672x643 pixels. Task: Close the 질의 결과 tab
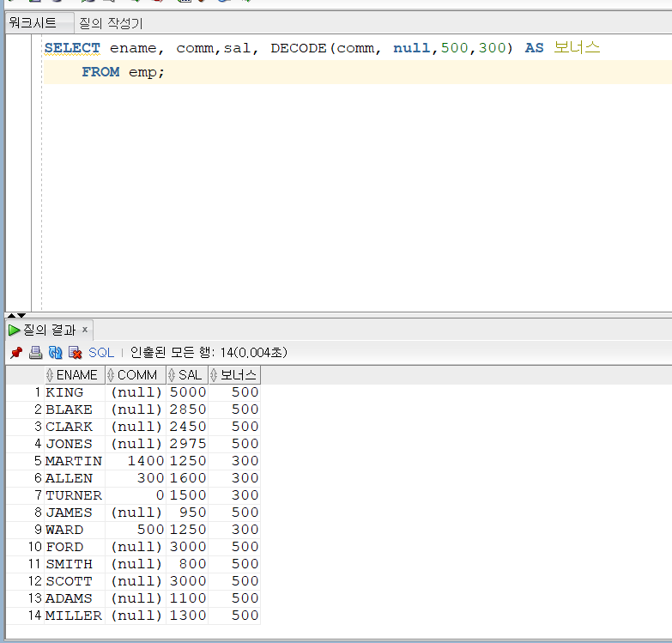[85, 329]
